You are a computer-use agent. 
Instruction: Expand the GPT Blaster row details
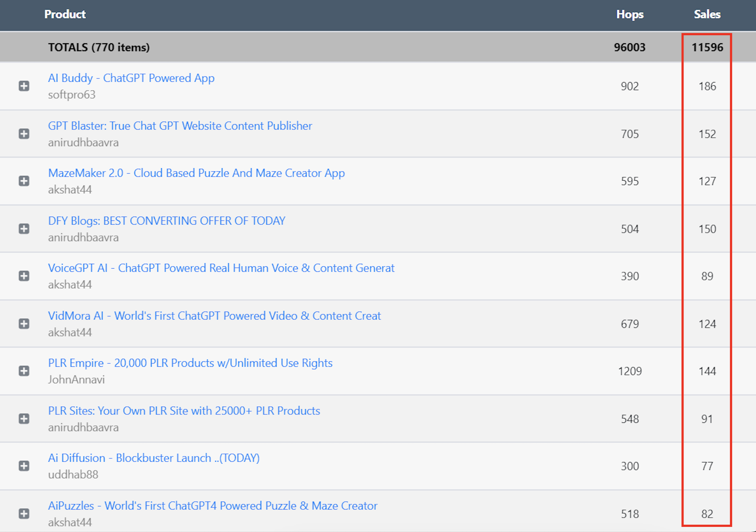pyautogui.click(x=24, y=134)
